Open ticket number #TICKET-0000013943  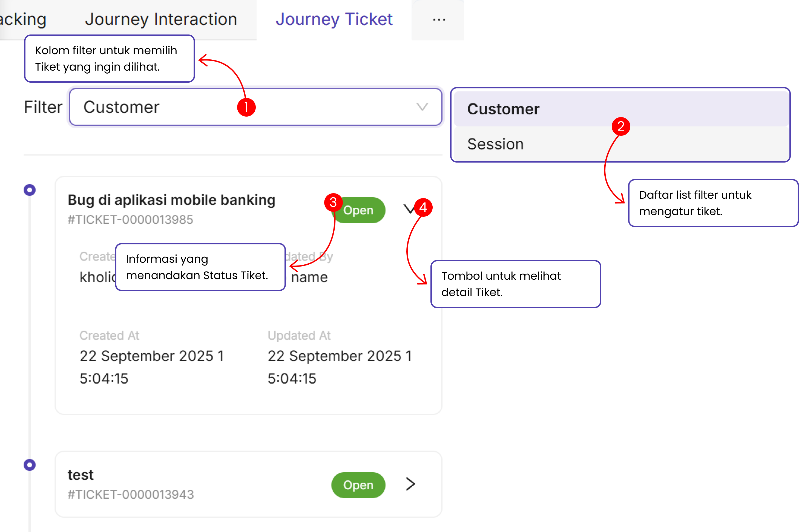coord(131,495)
